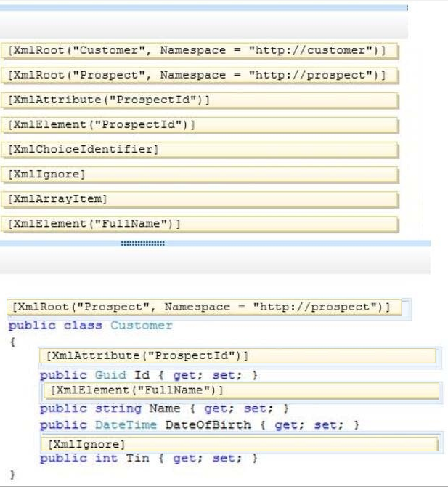Pick the XmlAttribute ProspectId option in the source list
The height and width of the screenshot is (487, 448).
click(x=200, y=100)
